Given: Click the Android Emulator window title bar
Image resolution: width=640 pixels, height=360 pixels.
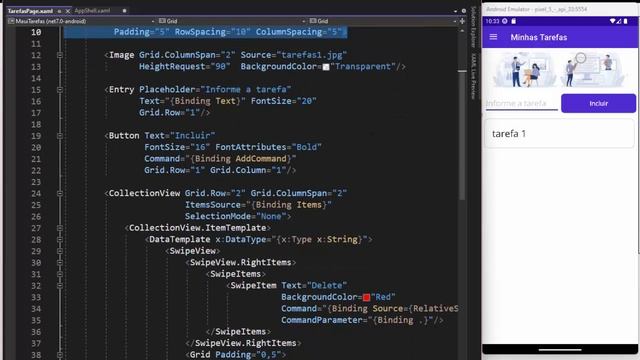Looking at the screenshot, I should (560, 9).
